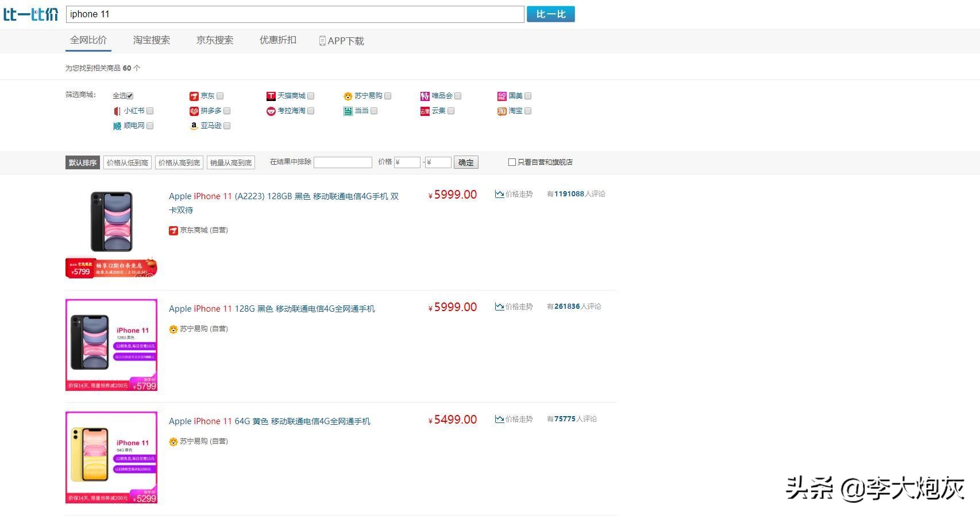
Task: Open the 苏宁 black iPhone 11 128G thumbnail
Action: coord(111,345)
